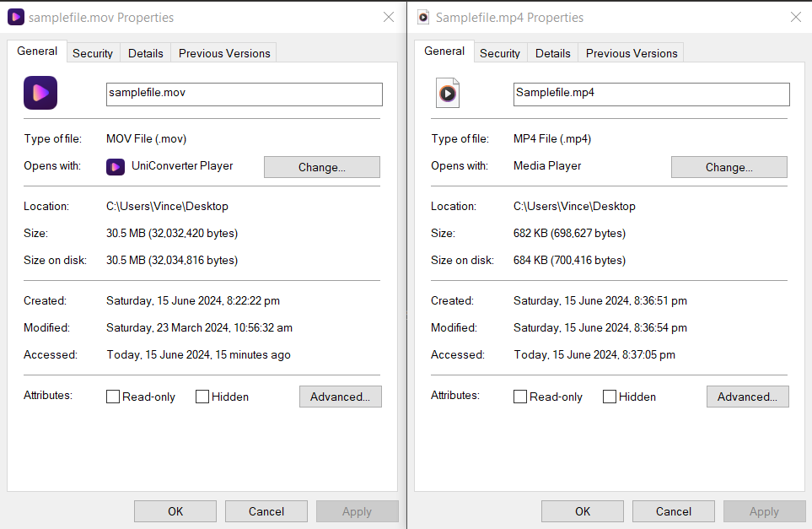Enable Read-only for Samplefile.mp4
Viewport: 812px width, 529px height.
click(x=519, y=397)
